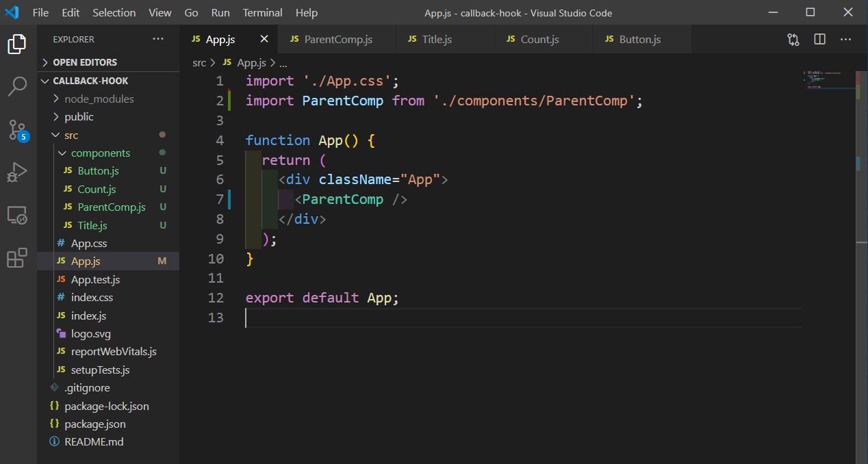
Task: Switch to the ParentComp.js tab
Action: tap(337, 39)
